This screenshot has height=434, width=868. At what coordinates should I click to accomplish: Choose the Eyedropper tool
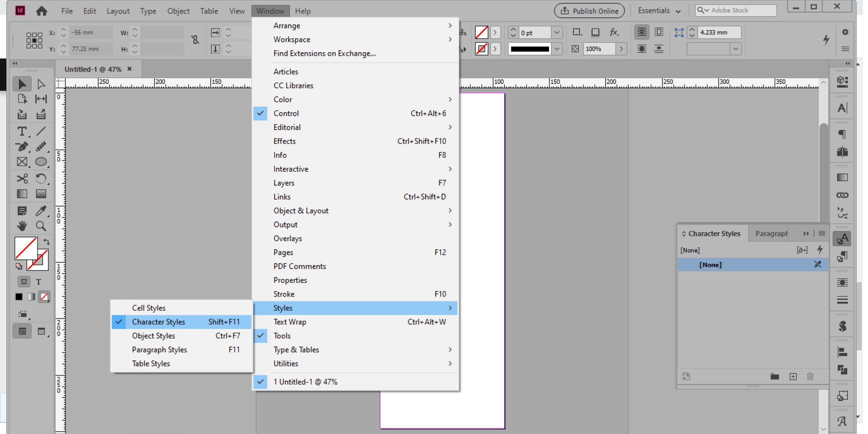tap(41, 211)
